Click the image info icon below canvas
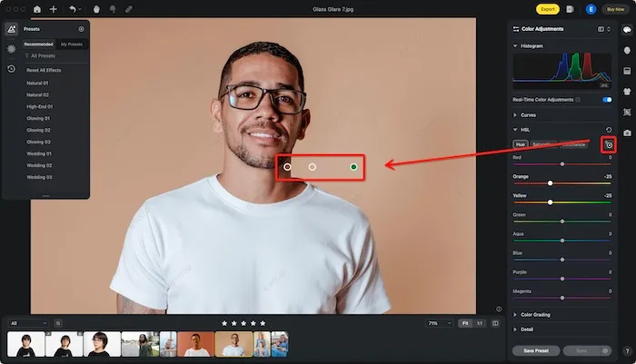The image size is (636, 364). click(499, 309)
